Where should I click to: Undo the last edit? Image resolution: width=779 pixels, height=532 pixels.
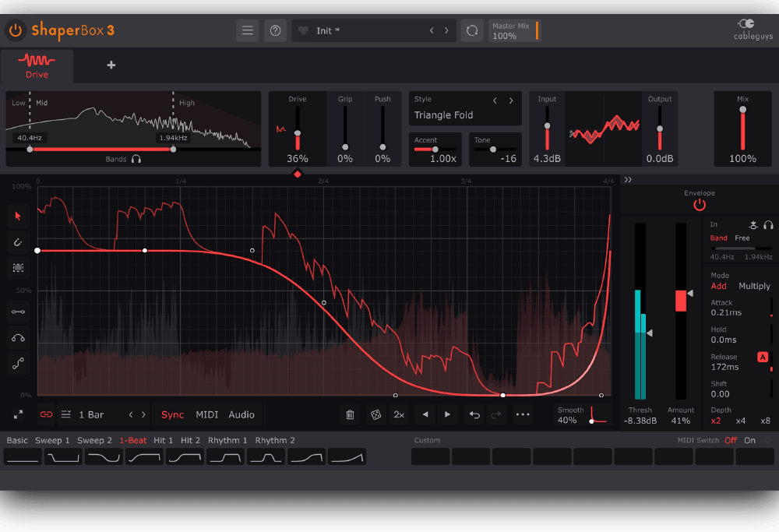click(x=474, y=414)
